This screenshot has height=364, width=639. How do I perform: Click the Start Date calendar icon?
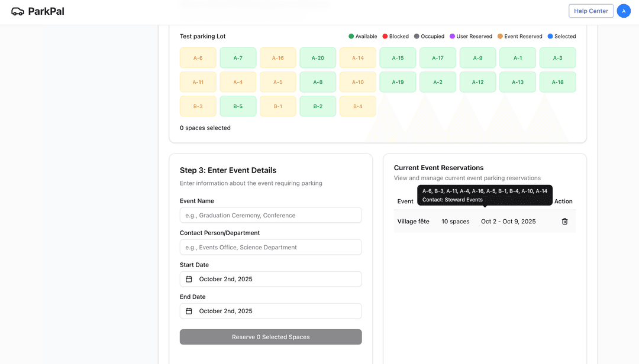click(189, 278)
